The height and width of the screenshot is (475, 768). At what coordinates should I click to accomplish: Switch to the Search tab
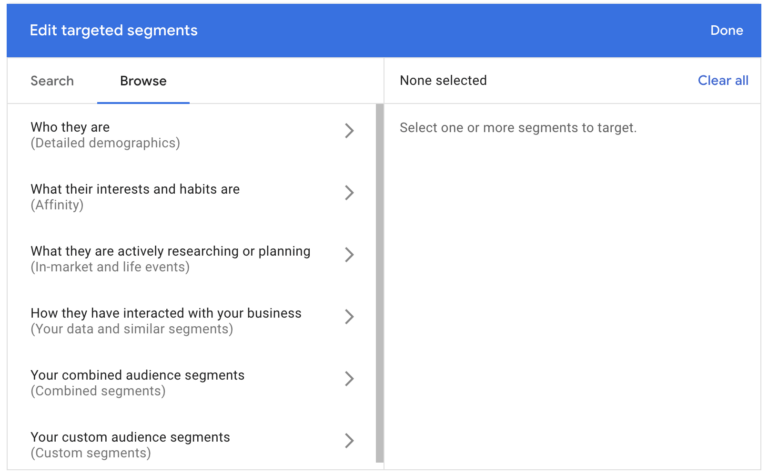(x=52, y=81)
